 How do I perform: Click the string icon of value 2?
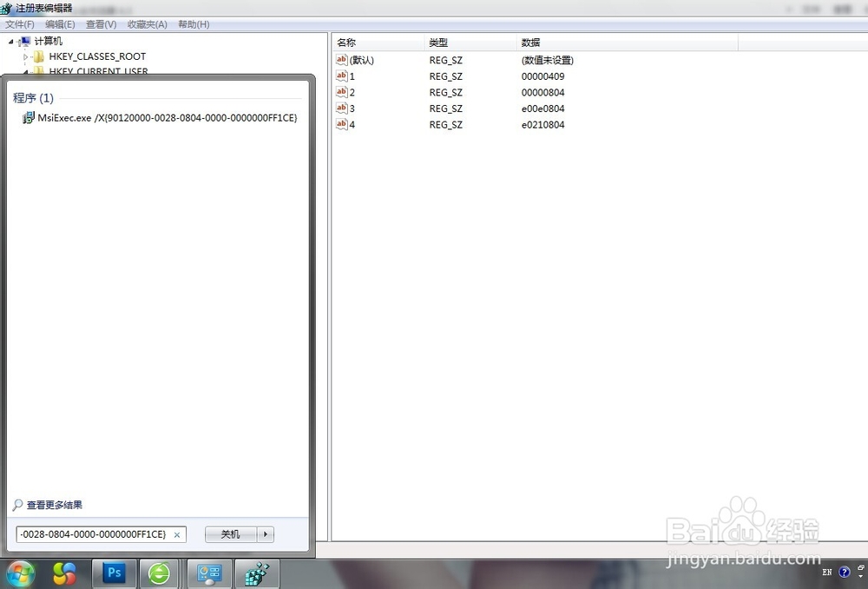341,92
